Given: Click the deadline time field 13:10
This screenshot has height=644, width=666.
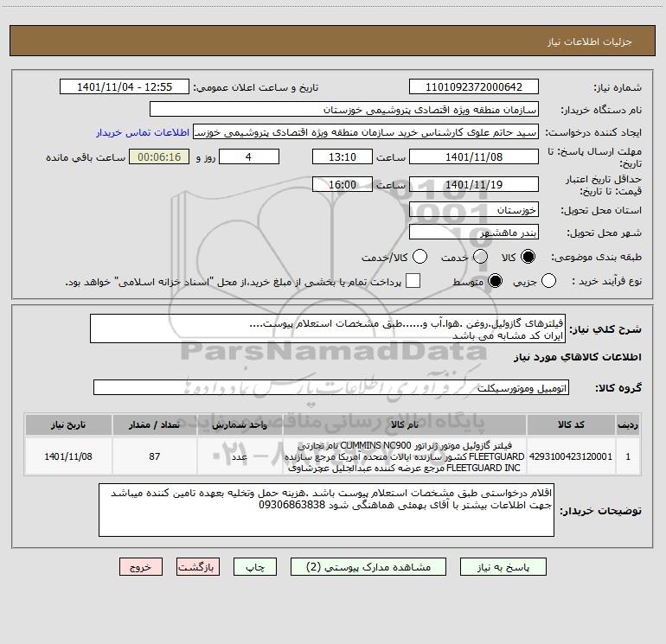Looking at the screenshot, I should pos(343,156).
